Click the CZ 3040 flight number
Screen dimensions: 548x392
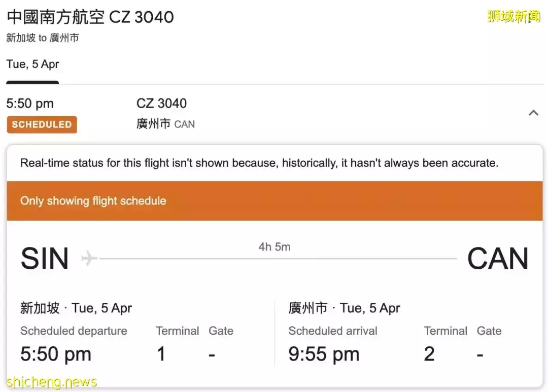click(x=161, y=103)
